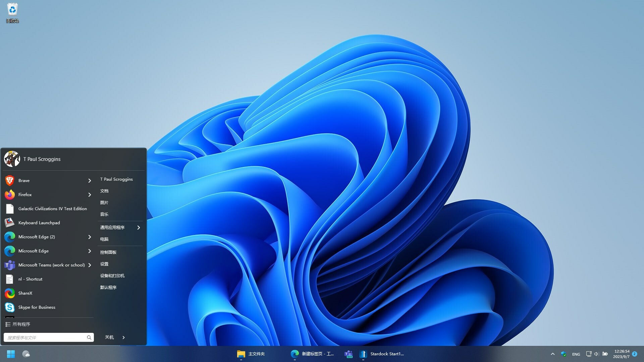
Task: Launch Skype for Business
Action: tap(37, 307)
